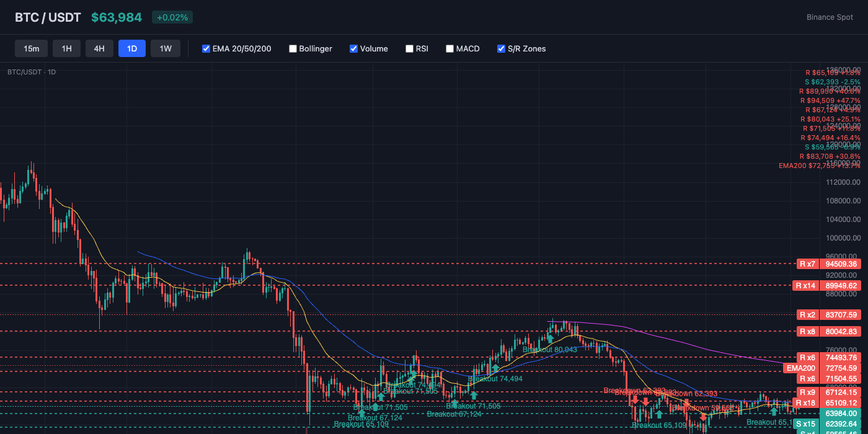This screenshot has height=434, width=868.
Task: Click the 71504.55 price label
Action: 841,379
